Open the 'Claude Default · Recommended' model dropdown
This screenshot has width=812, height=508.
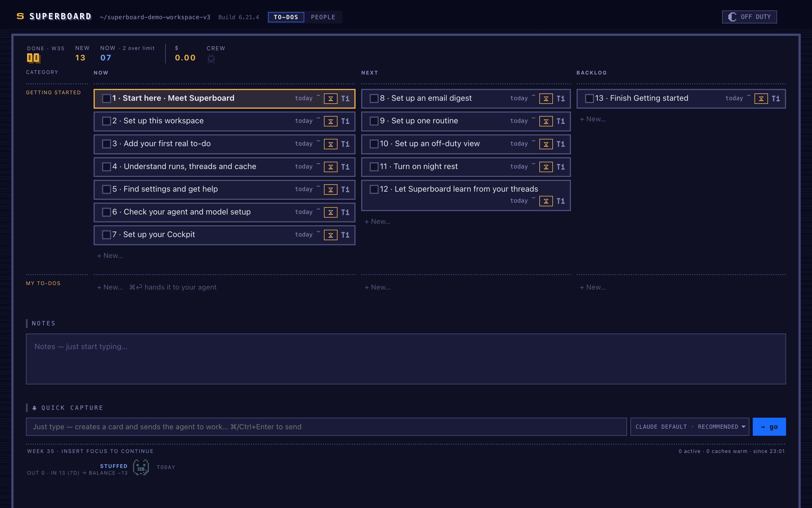(690, 427)
